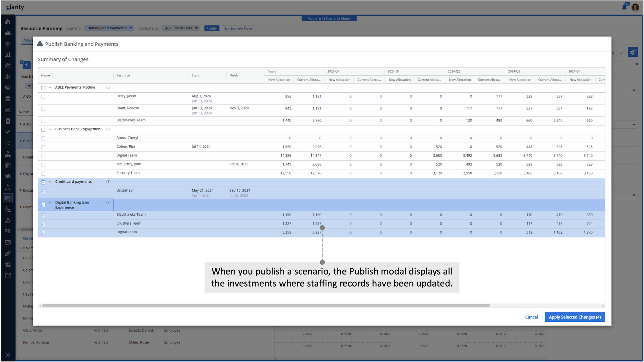Image resolution: width=644 pixels, height=362 pixels.
Task: Check the ABLE Payments Module group checkbox
Action: [43, 88]
